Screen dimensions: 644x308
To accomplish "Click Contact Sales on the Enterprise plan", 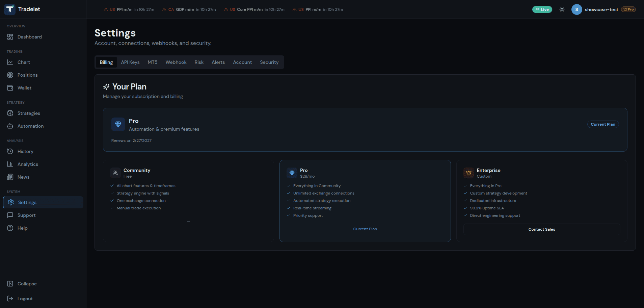I will coord(541,229).
